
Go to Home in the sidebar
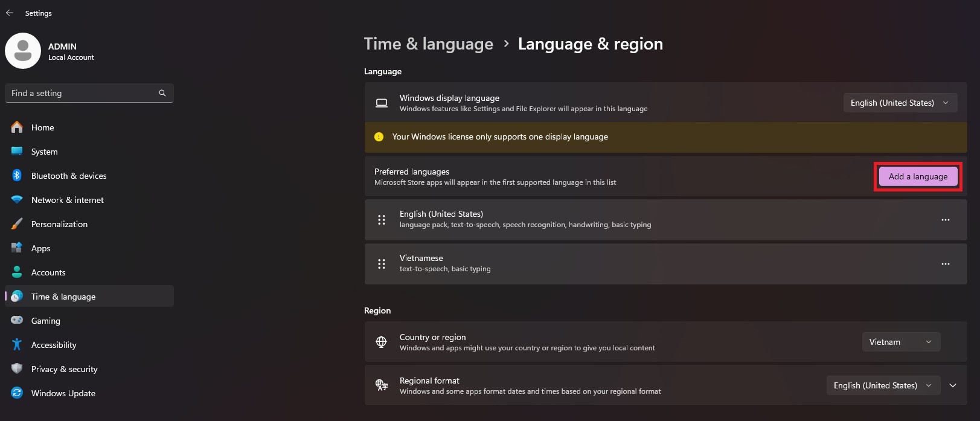tap(89, 127)
